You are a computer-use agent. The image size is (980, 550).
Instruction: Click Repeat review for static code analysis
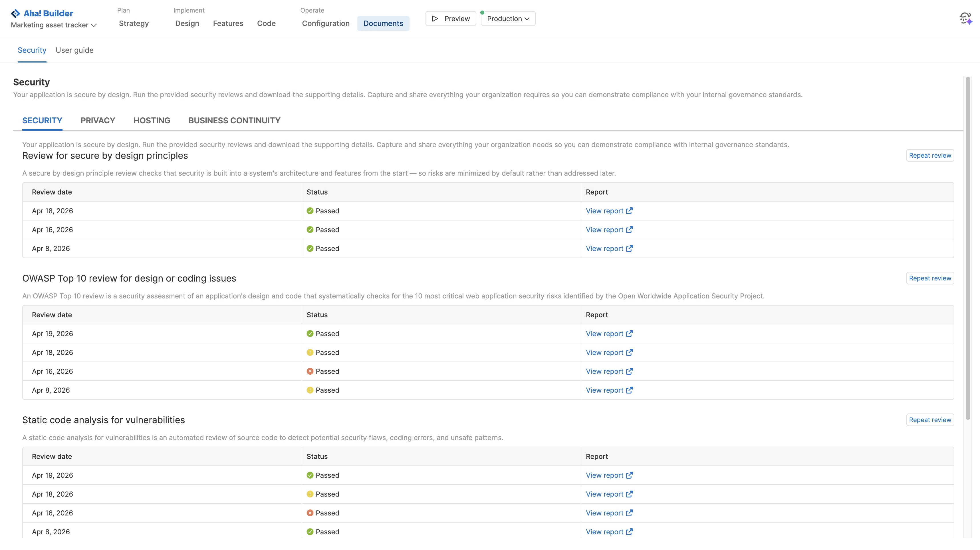(x=930, y=419)
